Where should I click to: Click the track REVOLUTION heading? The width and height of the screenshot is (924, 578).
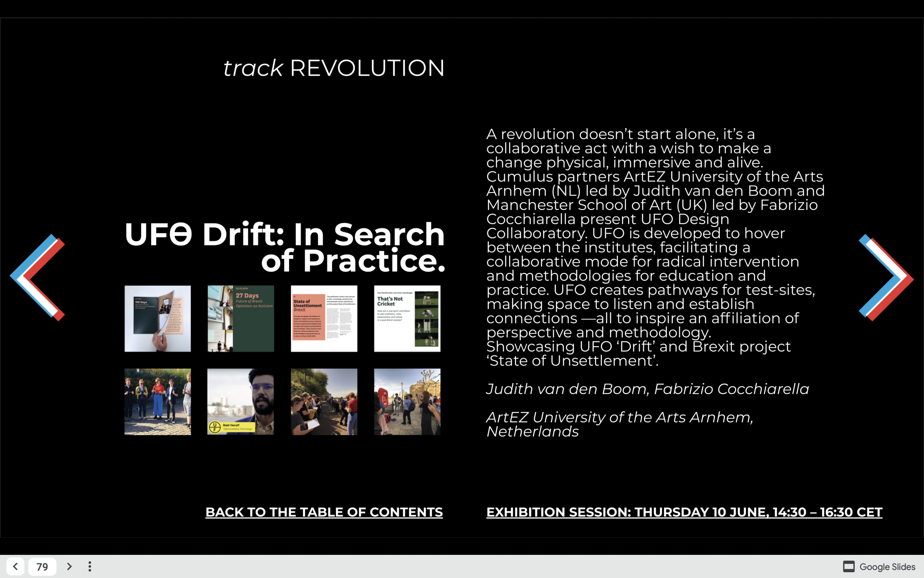point(333,68)
